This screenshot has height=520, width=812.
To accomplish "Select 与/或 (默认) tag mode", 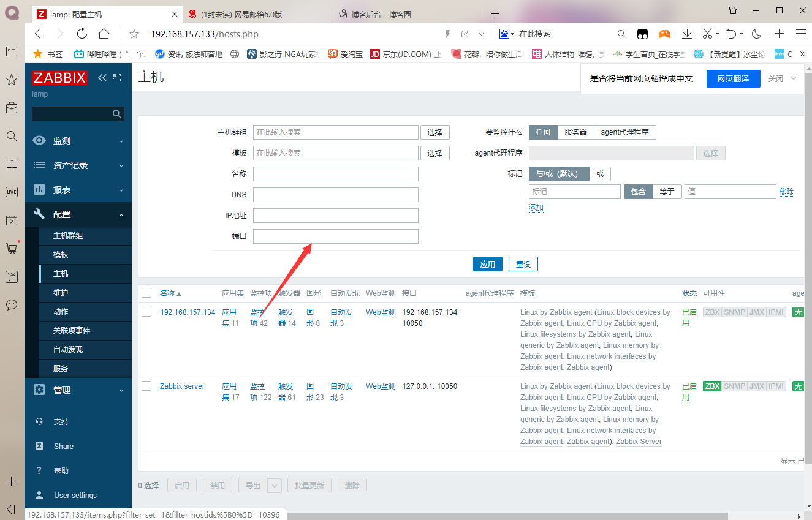I will (x=559, y=174).
